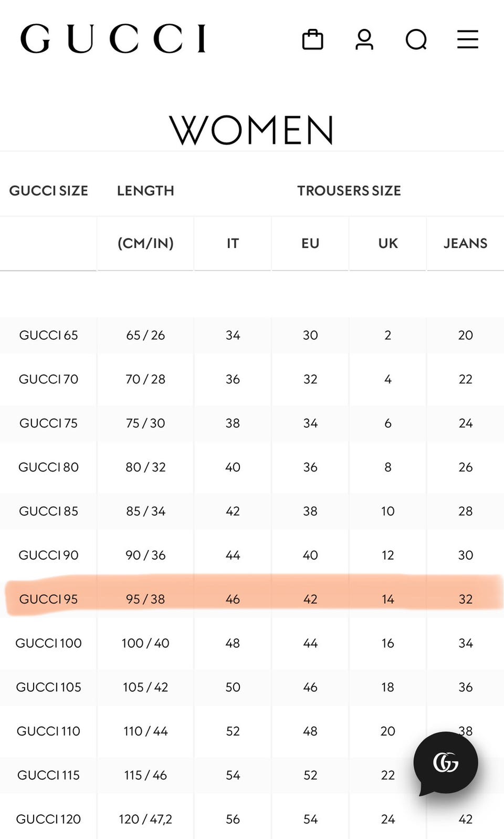This screenshot has height=839, width=504.
Task: Click the GUCCI 120 row label
Action: click(48, 819)
